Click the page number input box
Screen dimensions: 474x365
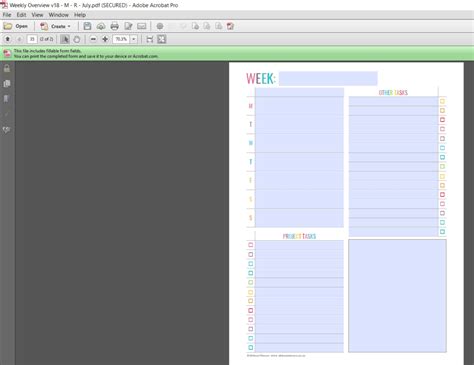tap(32, 39)
